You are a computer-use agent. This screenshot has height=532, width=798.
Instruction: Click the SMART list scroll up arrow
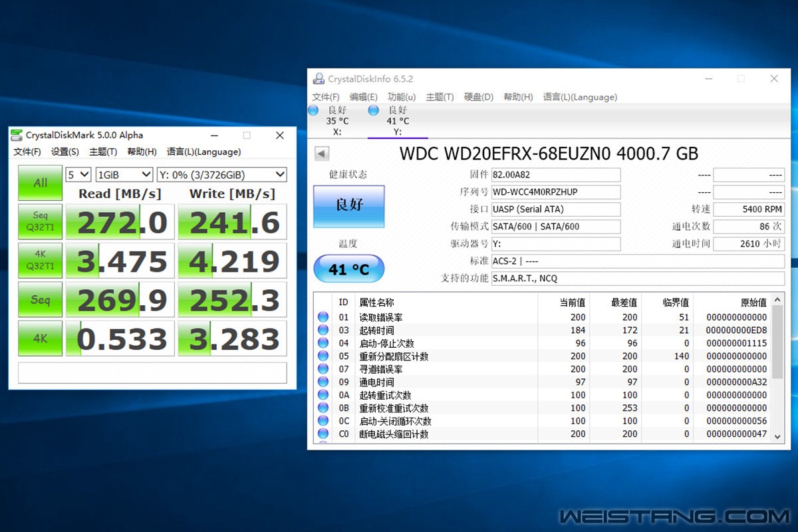(777, 301)
